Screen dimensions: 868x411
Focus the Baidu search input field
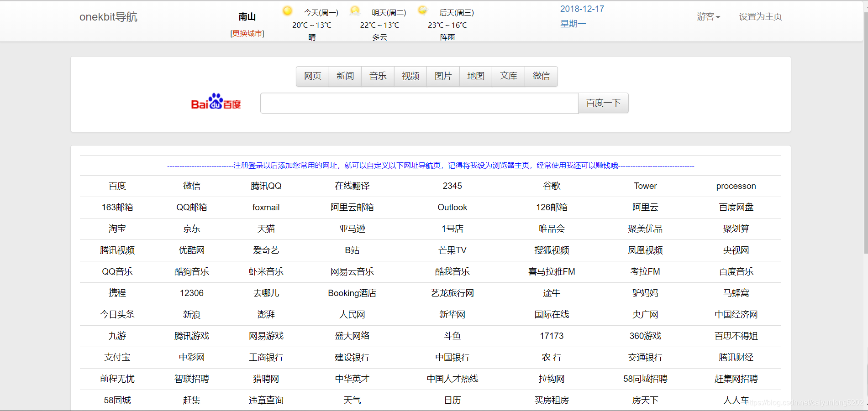[x=419, y=103]
